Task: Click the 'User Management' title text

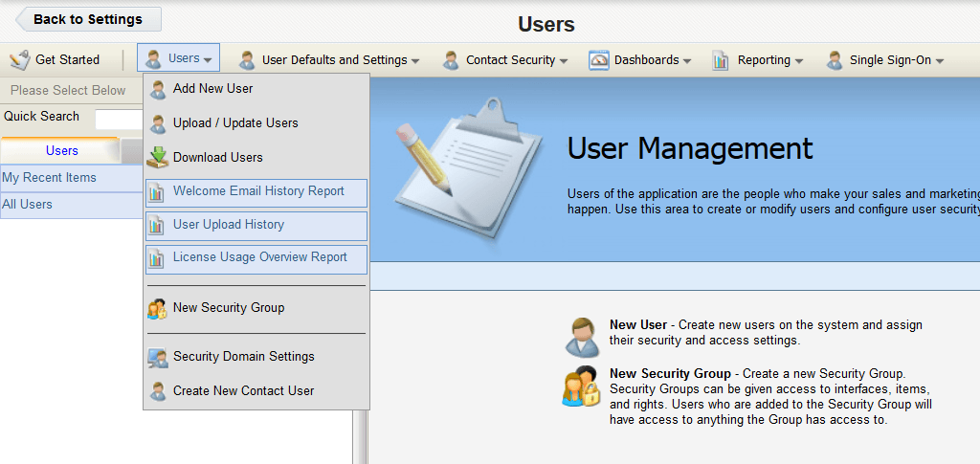Action: 690,148
